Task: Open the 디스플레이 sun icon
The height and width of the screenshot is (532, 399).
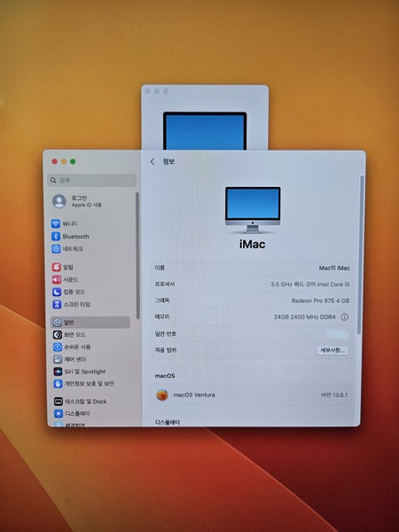Action: [x=59, y=413]
